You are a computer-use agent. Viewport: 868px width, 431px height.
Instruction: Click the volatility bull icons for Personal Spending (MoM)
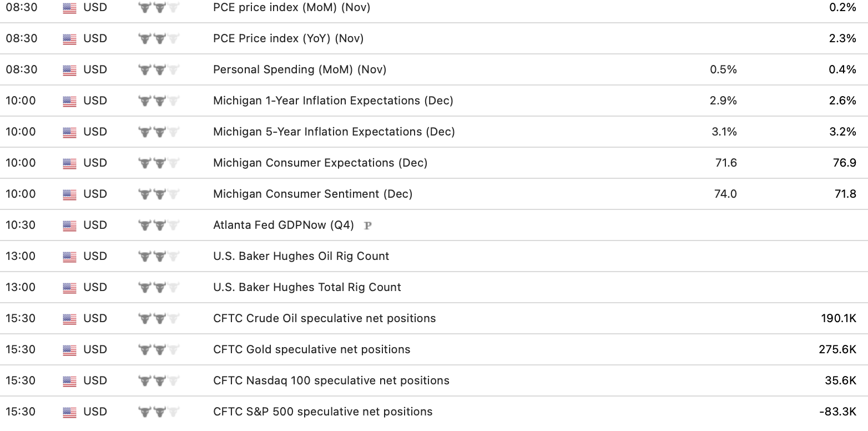(159, 70)
